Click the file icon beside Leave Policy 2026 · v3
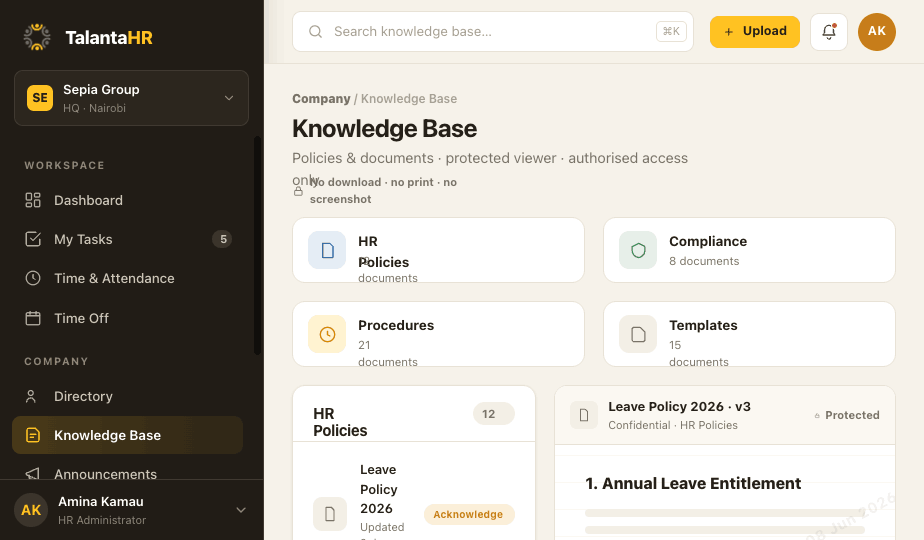The width and height of the screenshot is (924, 540). coord(584,415)
